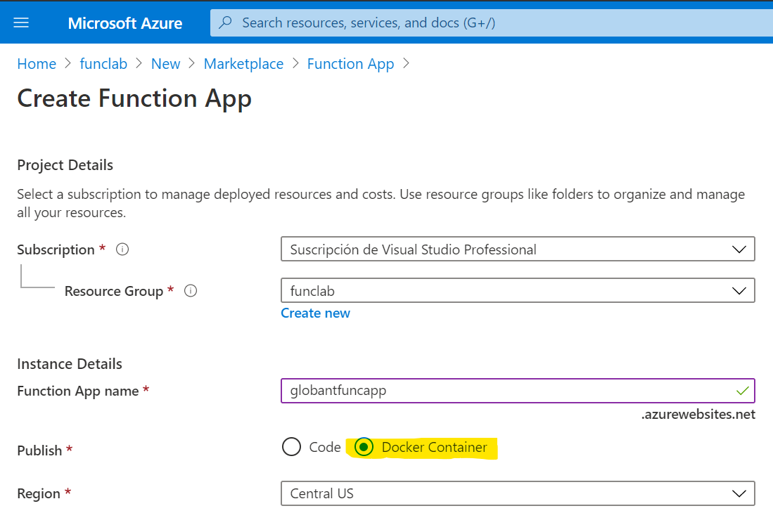
Task: Click the search resources input box
Action: pos(492,23)
